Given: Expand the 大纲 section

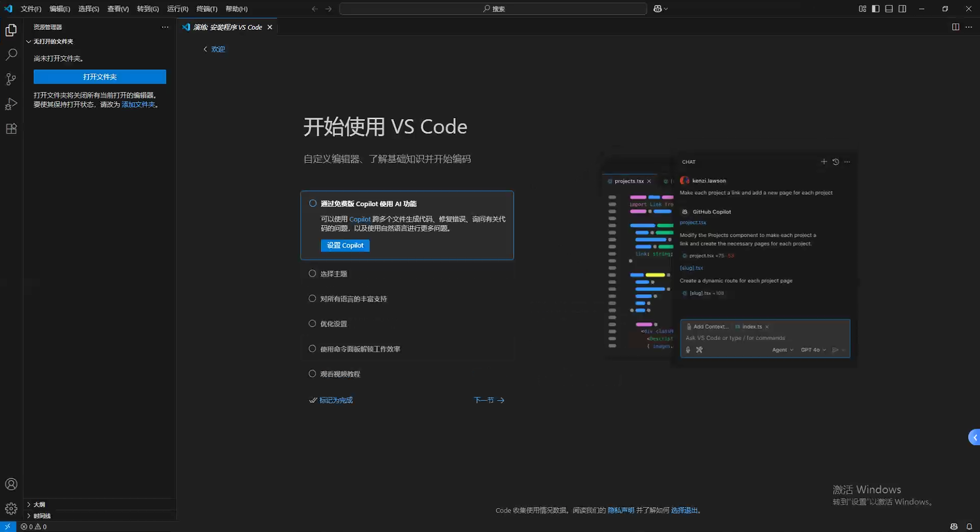Looking at the screenshot, I should click(x=39, y=504).
